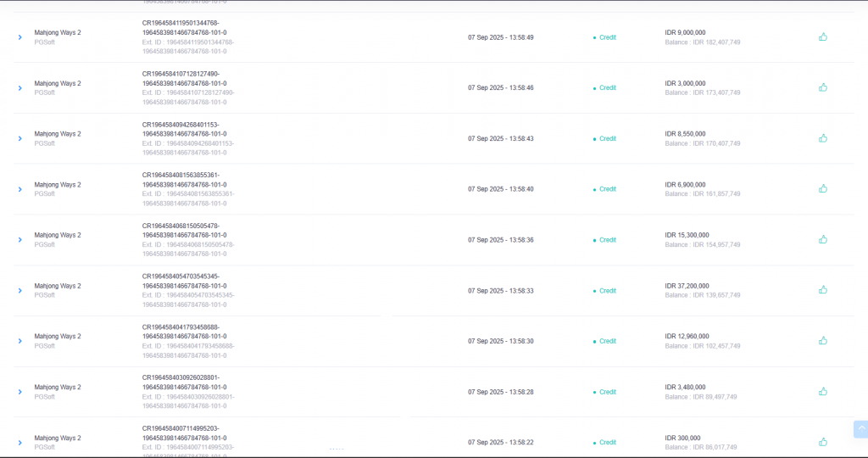Expand the 13:58:30 transaction row
The height and width of the screenshot is (458, 868).
pos(20,341)
